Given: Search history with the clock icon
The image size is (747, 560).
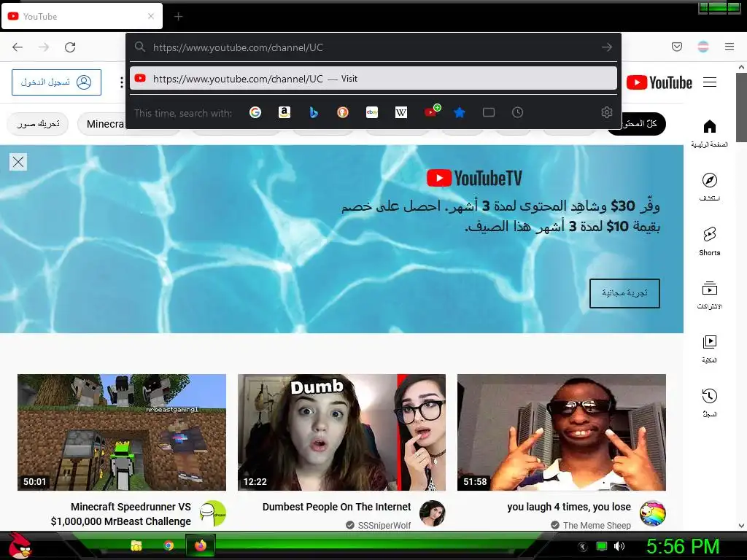Looking at the screenshot, I should 517,112.
